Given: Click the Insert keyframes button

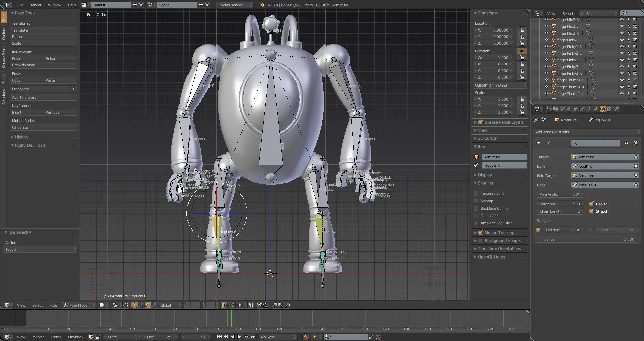Looking at the screenshot, I should tap(27, 112).
